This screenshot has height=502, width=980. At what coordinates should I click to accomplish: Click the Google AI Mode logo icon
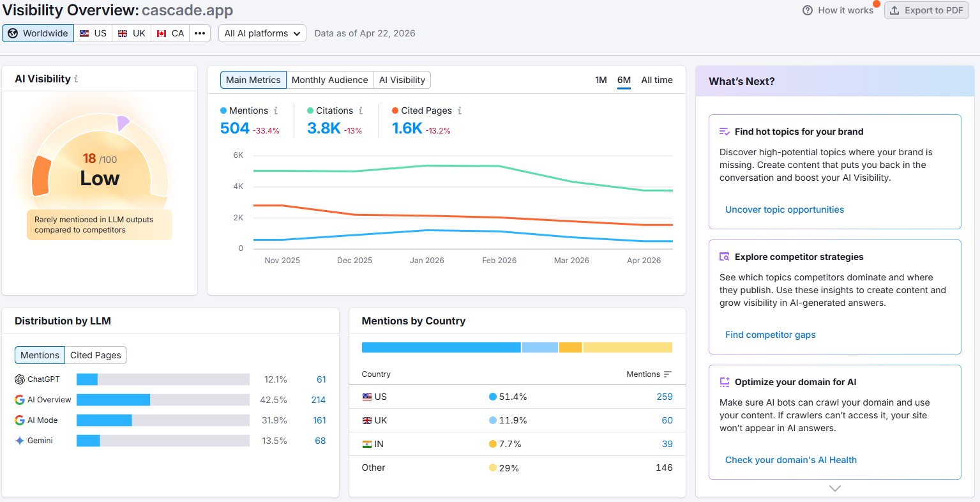tap(20, 420)
